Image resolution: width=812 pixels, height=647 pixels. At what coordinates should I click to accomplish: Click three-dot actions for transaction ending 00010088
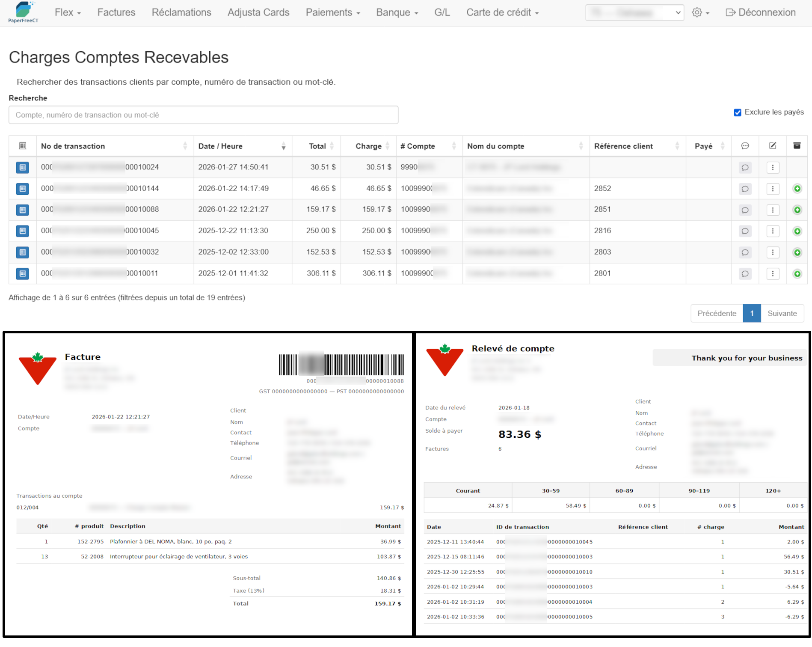tap(773, 210)
